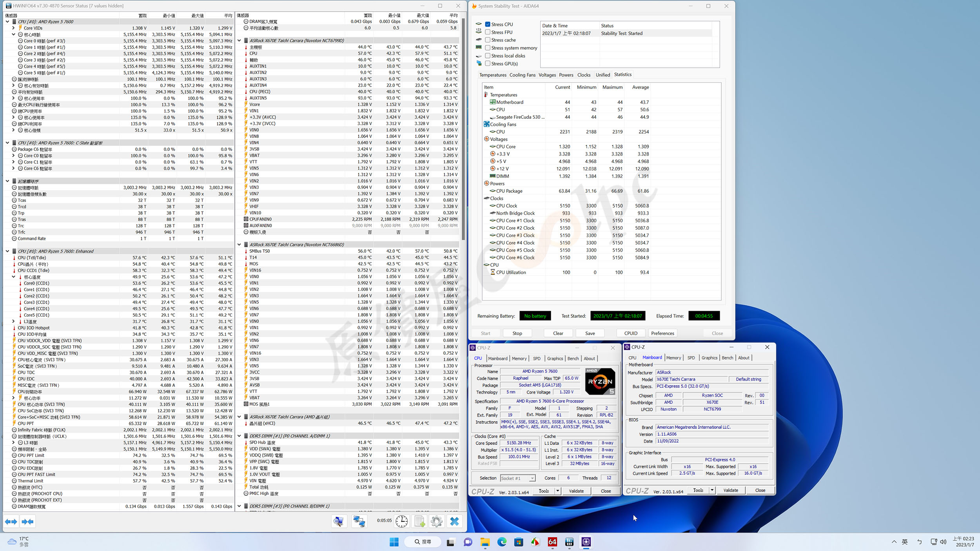
Task: Open File Explorer from taskbar
Action: click(485, 542)
